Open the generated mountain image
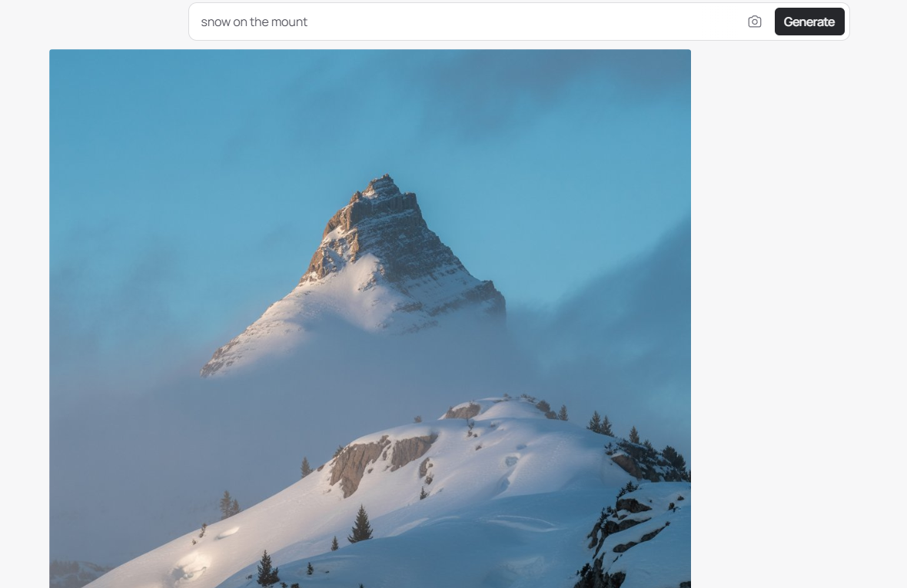The image size is (907, 588). [370, 318]
